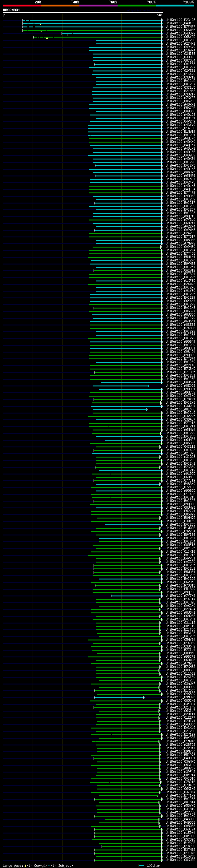Viewport: 197px width, 868px height.
Task: Select the UniRef100_C1IXP8 label
Action: pyautogui.click(x=180, y=494)
